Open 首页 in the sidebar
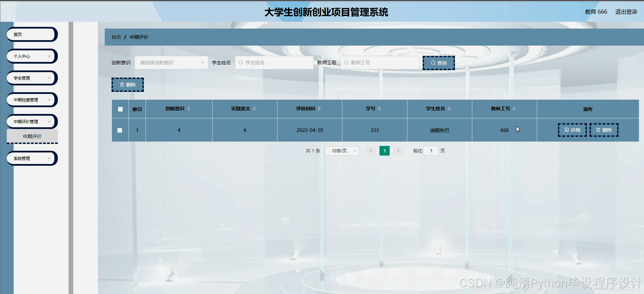Screen dimensions: 644x294 click(32, 34)
